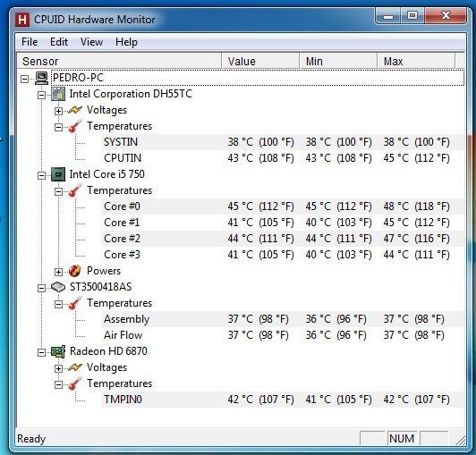Viewport: 476px width, 455px height.
Task: Click the thermometer icon under Intel Core i5 750
Action: coord(75,190)
